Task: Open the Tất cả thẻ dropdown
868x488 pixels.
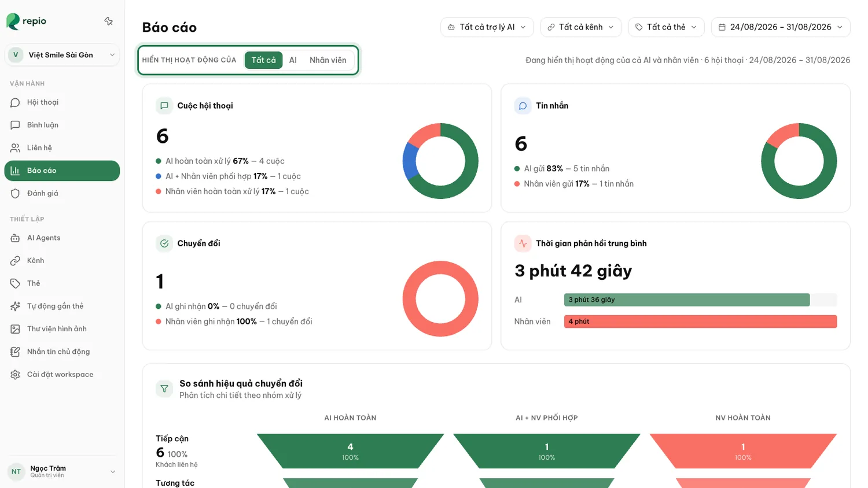Action: pos(666,27)
